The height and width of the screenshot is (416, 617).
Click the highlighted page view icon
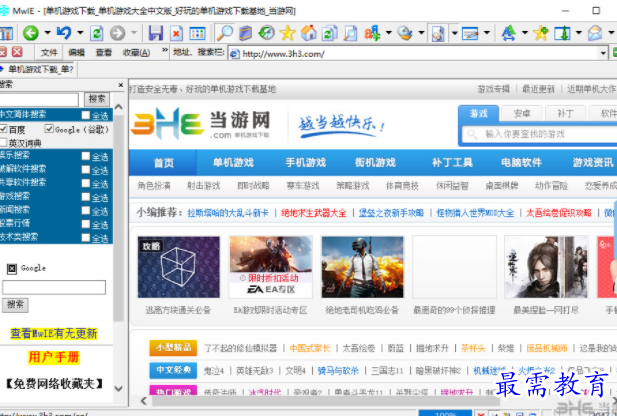438,33
